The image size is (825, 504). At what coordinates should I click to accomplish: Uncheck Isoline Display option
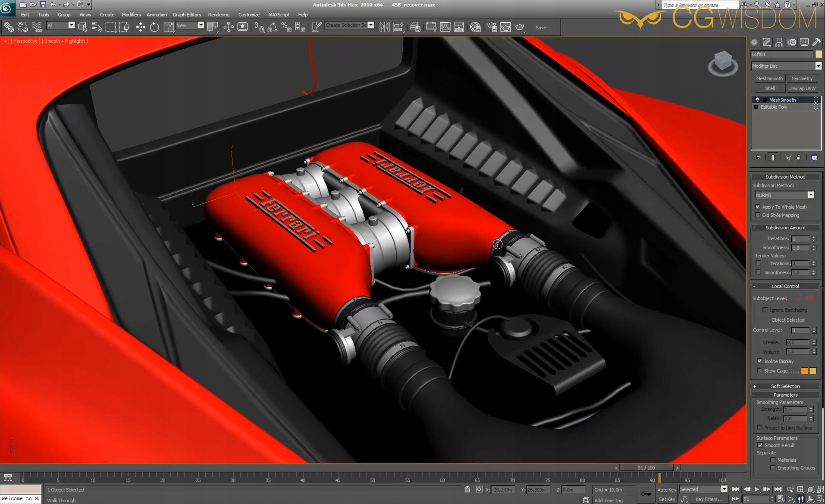759,361
